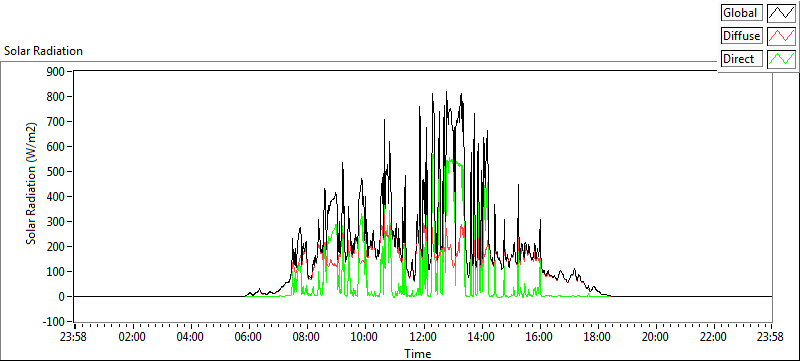Click the rightmost 23:58 time label
This screenshot has width=800, height=361.
tap(771, 337)
